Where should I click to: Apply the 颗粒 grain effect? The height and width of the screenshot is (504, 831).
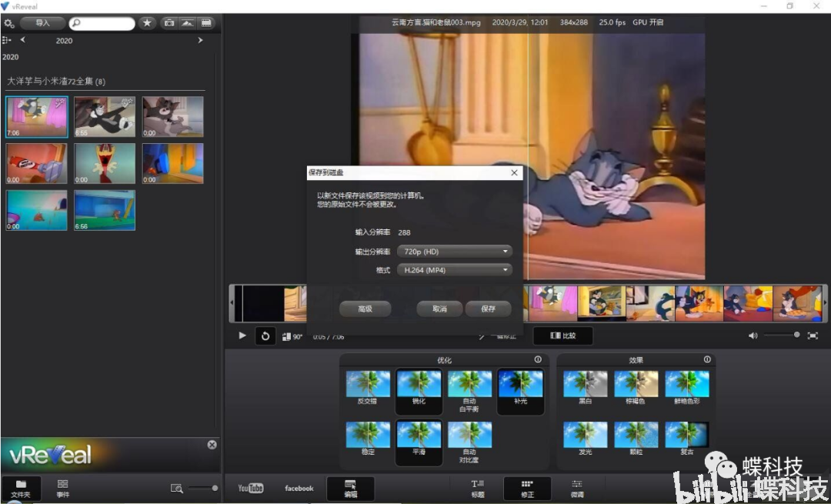(x=636, y=439)
